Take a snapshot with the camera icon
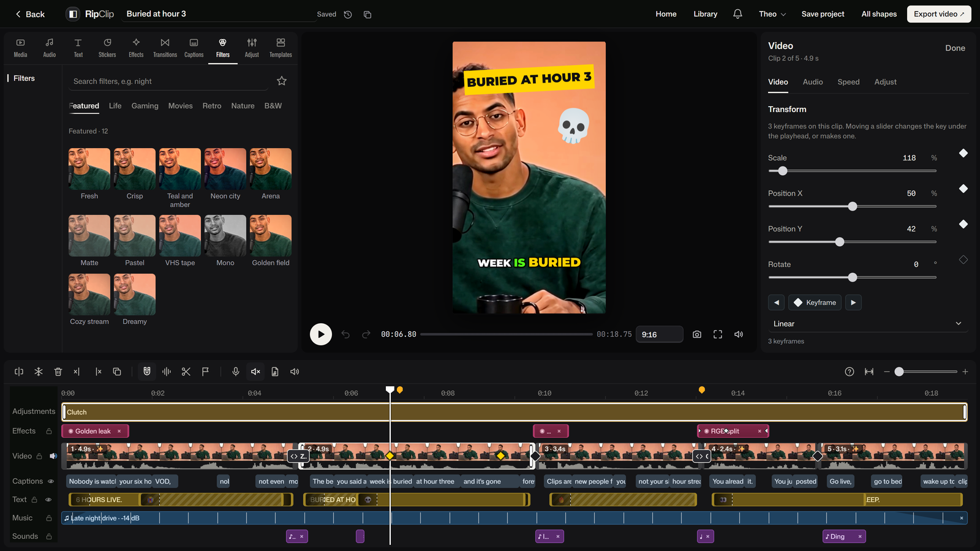The image size is (980, 551). [x=697, y=334]
